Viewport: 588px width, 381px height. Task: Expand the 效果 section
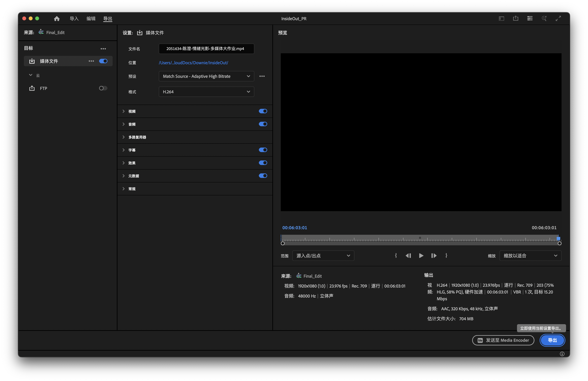coord(124,163)
